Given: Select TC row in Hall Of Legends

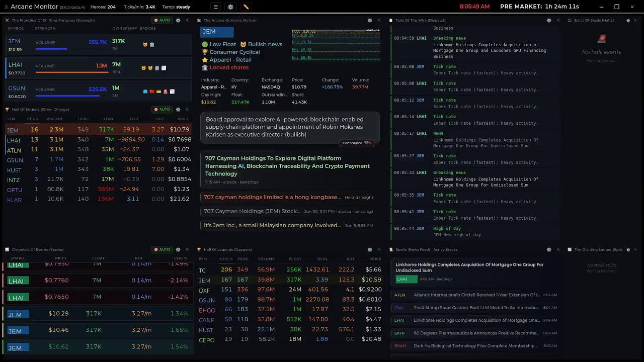Looking at the screenshot, I should pyautogui.click(x=290, y=270).
